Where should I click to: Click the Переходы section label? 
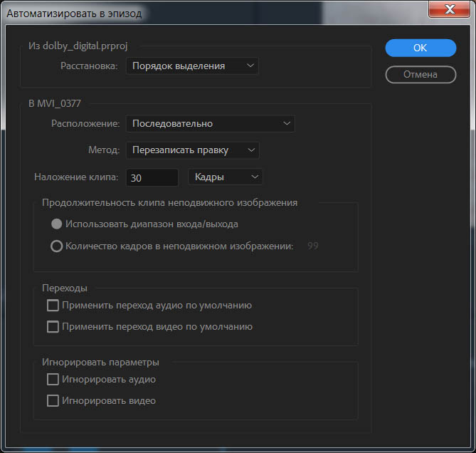pos(65,288)
